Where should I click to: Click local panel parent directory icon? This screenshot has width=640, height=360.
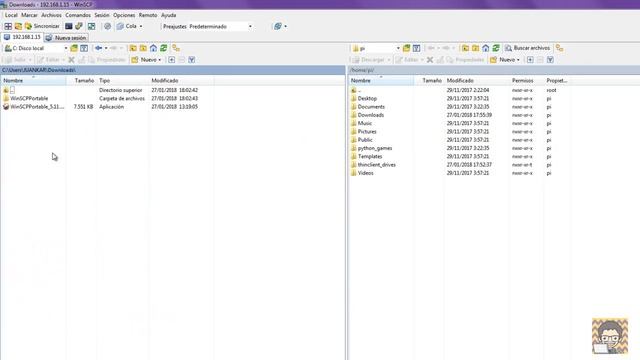tap(133, 48)
